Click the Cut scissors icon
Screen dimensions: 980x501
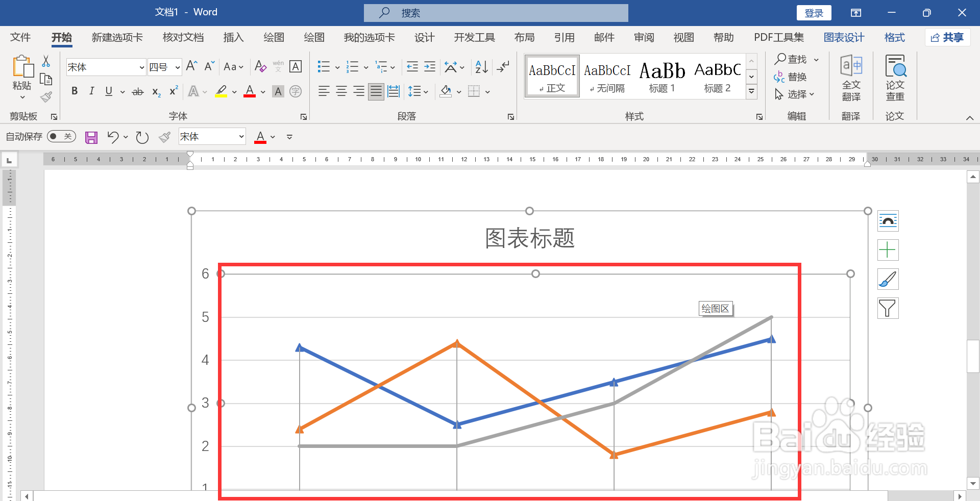(x=46, y=61)
